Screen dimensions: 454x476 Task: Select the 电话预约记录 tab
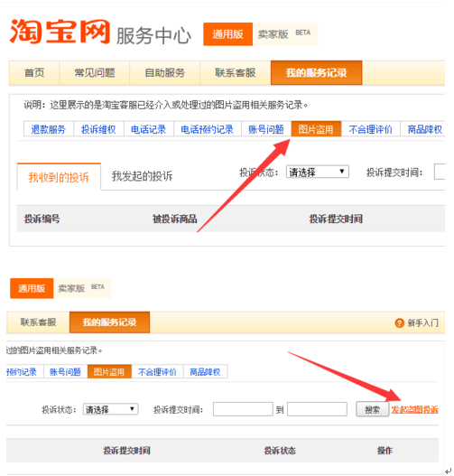click(207, 129)
